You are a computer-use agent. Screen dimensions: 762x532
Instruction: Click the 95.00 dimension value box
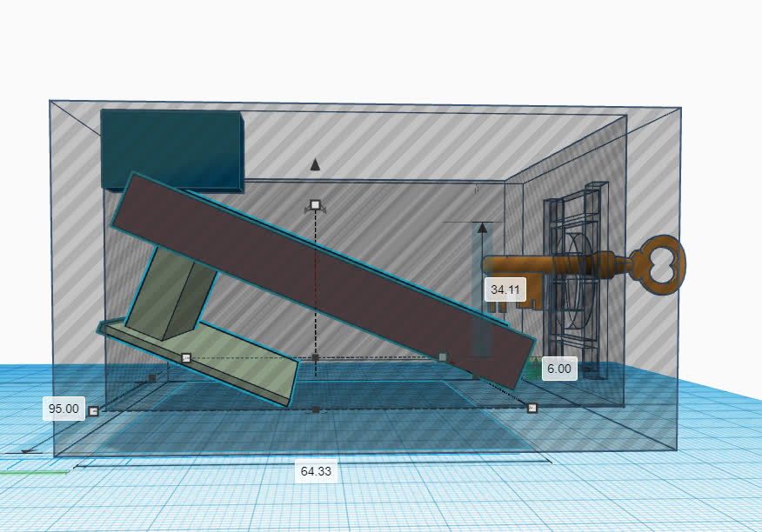click(63, 408)
